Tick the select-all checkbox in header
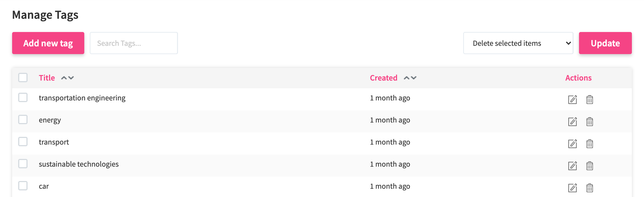This screenshot has width=644, height=197. pyautogui.click(x=23, y=78)
